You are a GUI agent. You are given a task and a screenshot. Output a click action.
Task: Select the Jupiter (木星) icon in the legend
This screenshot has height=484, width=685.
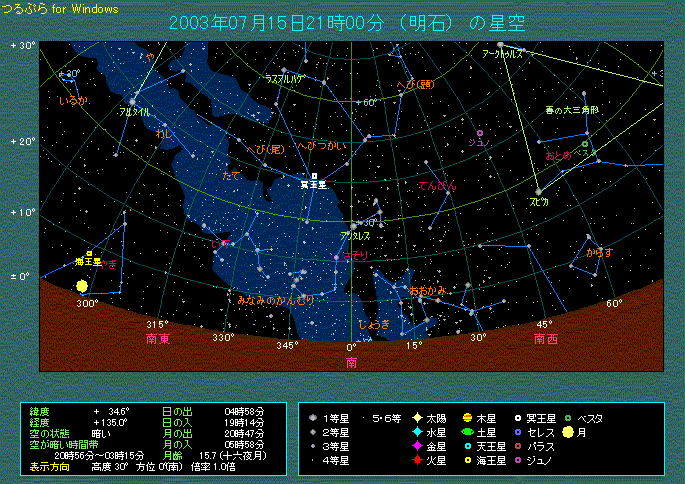467,418
